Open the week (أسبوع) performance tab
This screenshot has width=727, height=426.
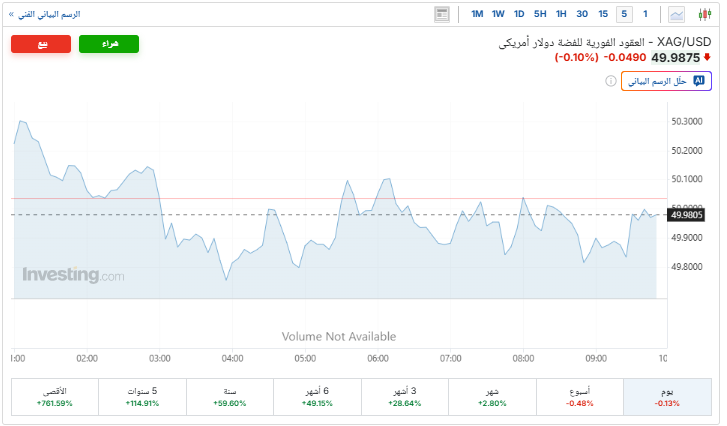[x=579, y=396]
